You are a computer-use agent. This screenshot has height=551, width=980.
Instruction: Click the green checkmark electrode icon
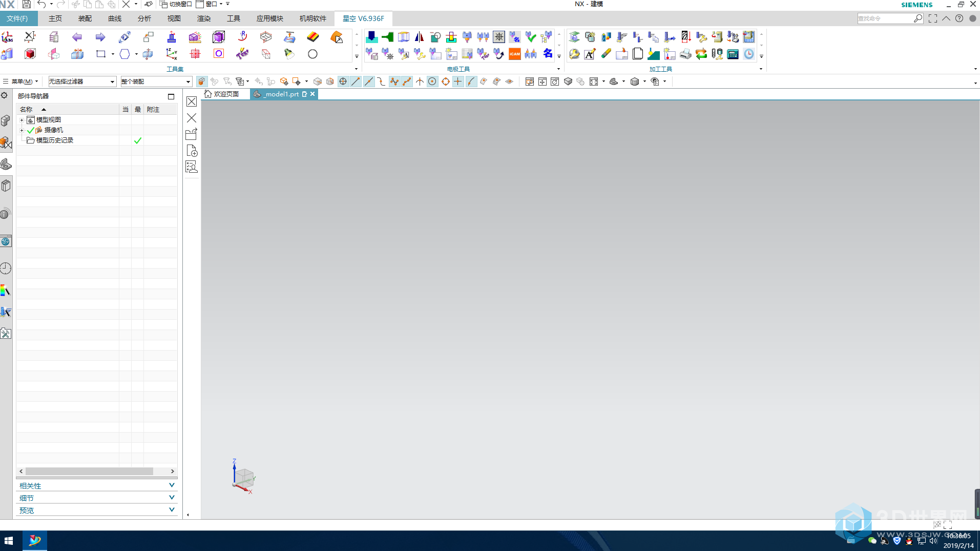pyautogui.click(x=531, y=37)
